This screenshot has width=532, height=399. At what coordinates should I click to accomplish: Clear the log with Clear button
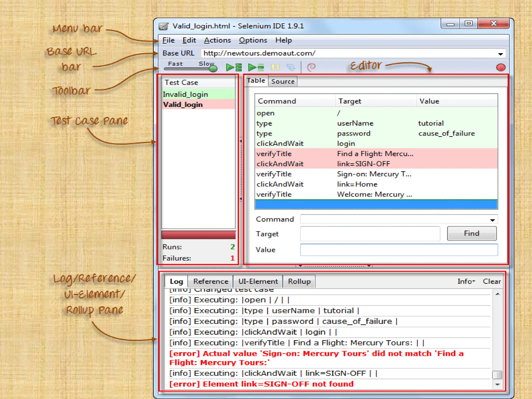(491, 281)
